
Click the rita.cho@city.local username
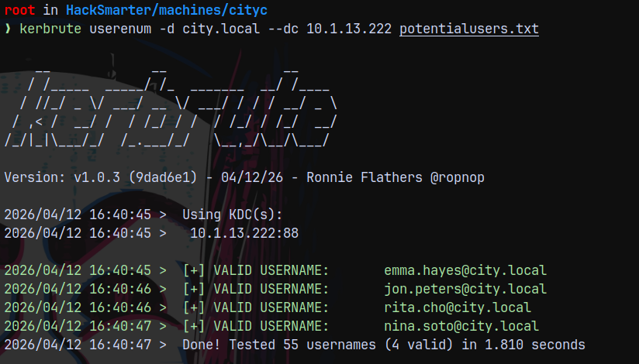pos(458,307)
